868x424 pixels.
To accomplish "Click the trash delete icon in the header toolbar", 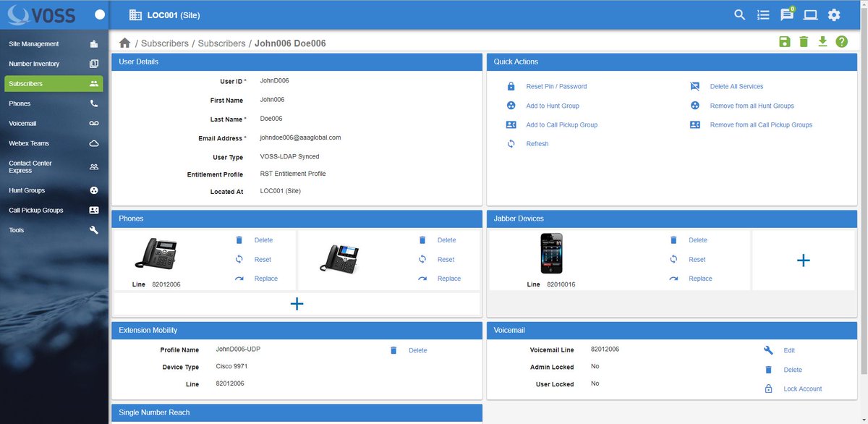I will [803, 42].
